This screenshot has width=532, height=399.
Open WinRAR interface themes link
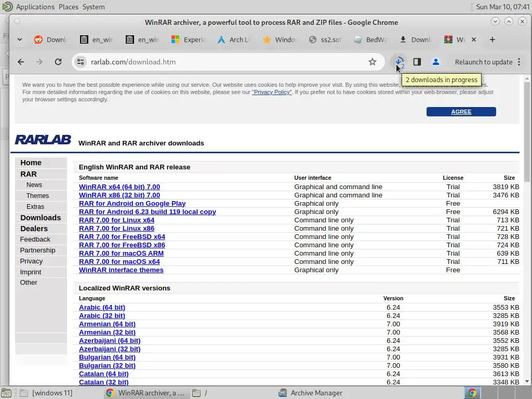coord(121,270)
